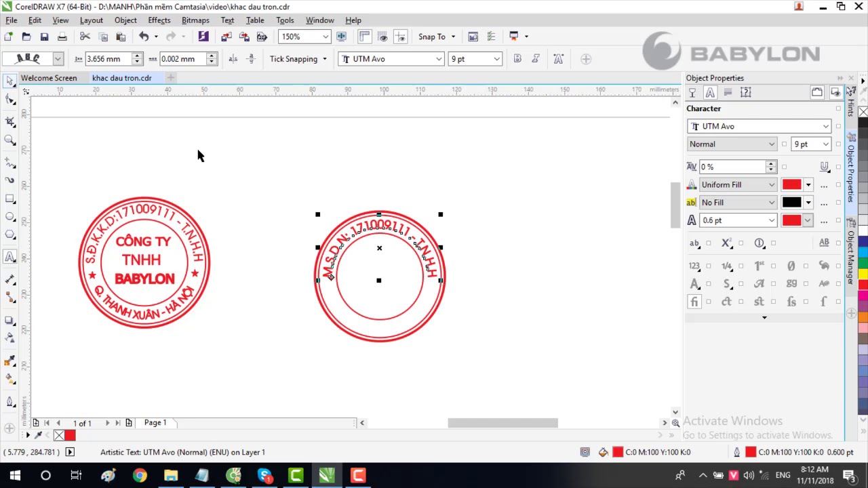The height and width of the screenshot is (488, 868).
Task: Toggle Italic in the property bar
Action: point(536,59)
